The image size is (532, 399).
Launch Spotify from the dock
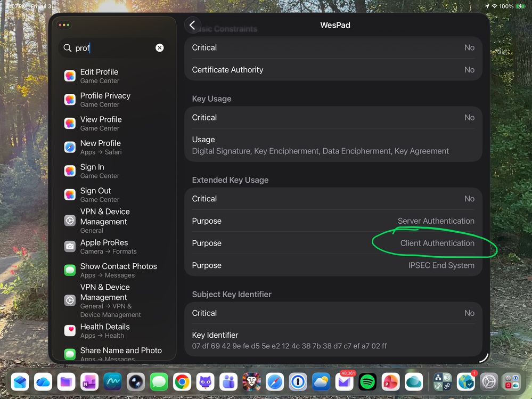(367, 382)
